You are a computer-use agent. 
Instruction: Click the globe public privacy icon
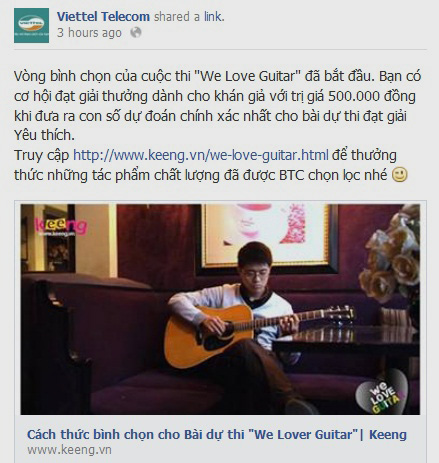[x=136, y=33]
